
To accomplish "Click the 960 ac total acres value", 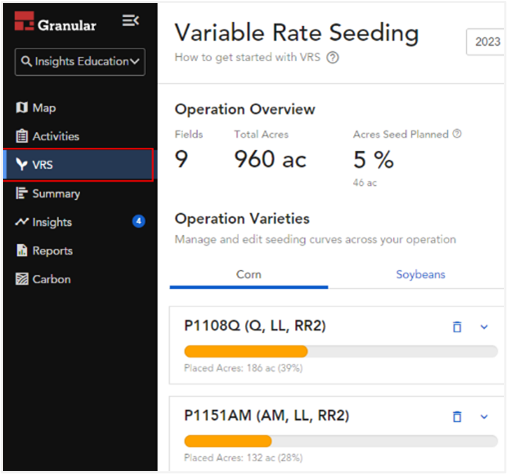I will pyautogui.click(x=270, y=159).
